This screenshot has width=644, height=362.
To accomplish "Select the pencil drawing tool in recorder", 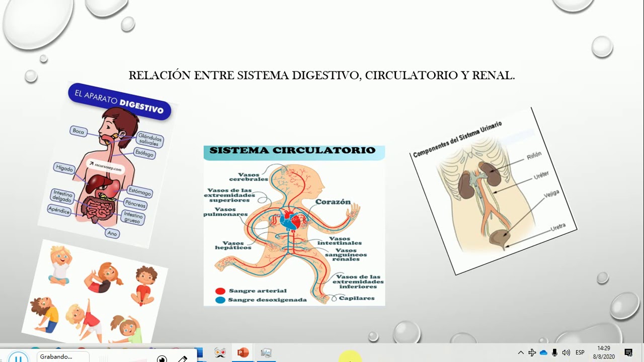I will click(x=183, y=359).
